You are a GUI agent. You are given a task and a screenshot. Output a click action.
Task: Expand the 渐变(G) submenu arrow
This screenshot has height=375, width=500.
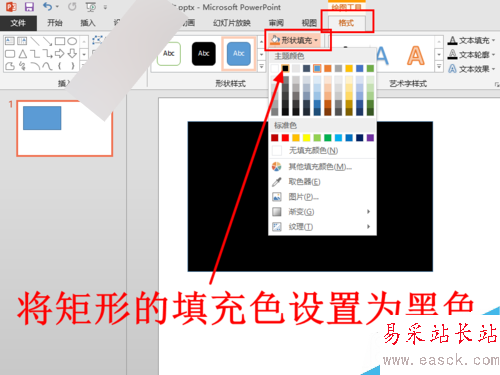pyautogui.click(x=368, y=212)
